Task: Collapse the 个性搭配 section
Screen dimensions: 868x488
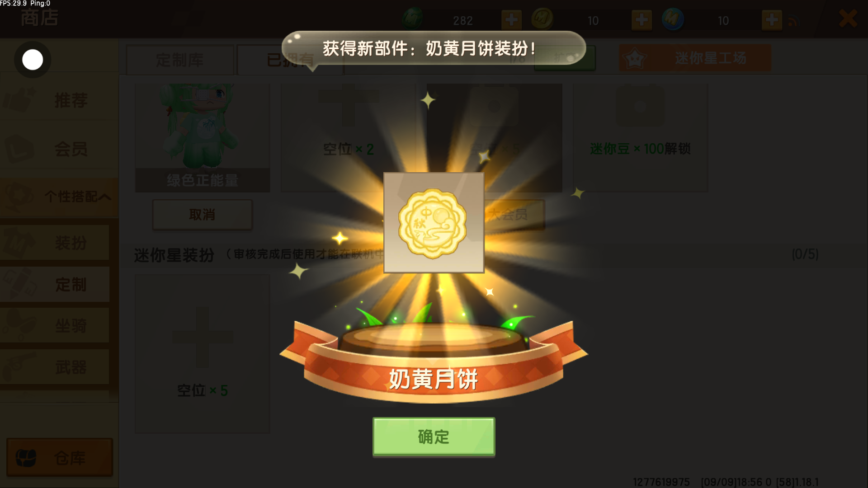Action: click(59, 197)
